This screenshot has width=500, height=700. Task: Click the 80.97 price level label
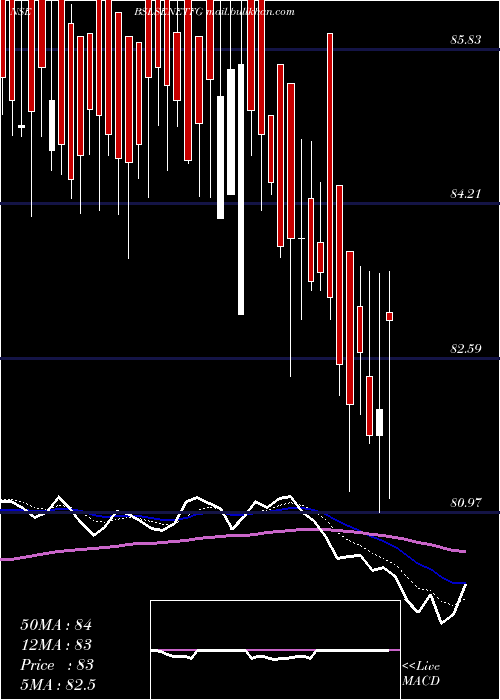466,503
